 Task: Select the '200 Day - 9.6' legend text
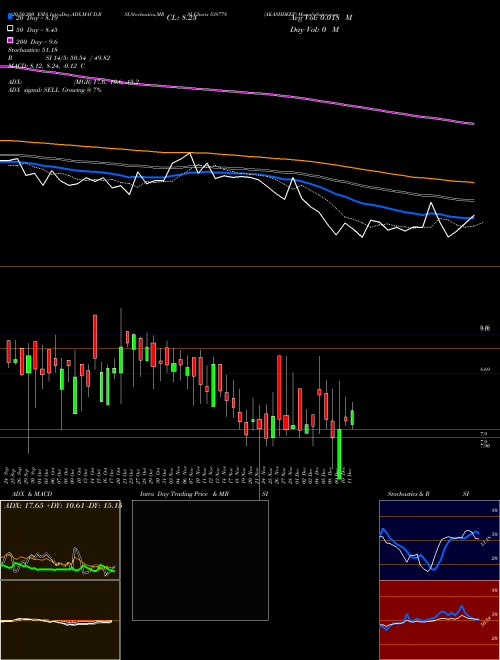click(x=37, y=42)
